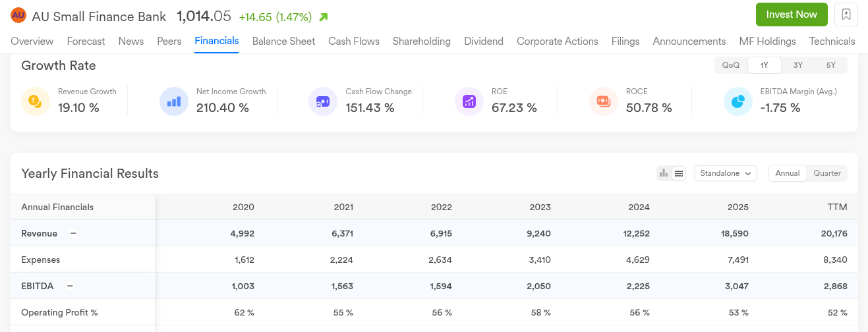Select the 5Y growth period

(x=830, y=65)
